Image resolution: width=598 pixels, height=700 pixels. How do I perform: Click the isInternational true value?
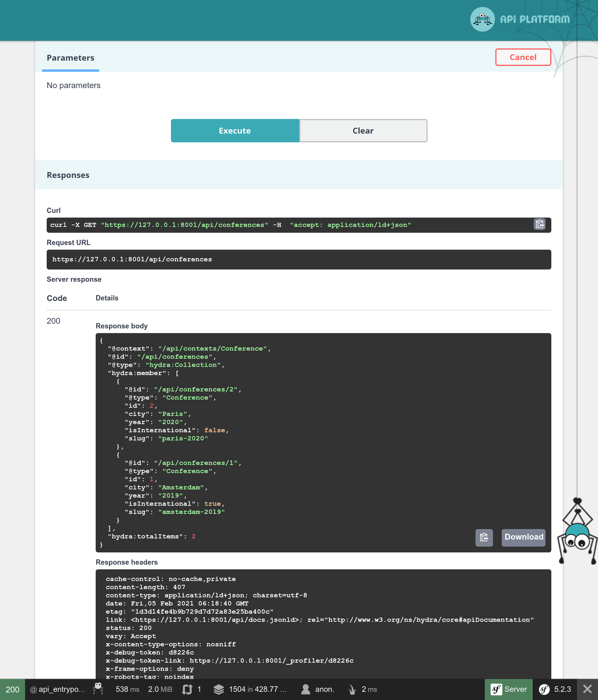213,504
